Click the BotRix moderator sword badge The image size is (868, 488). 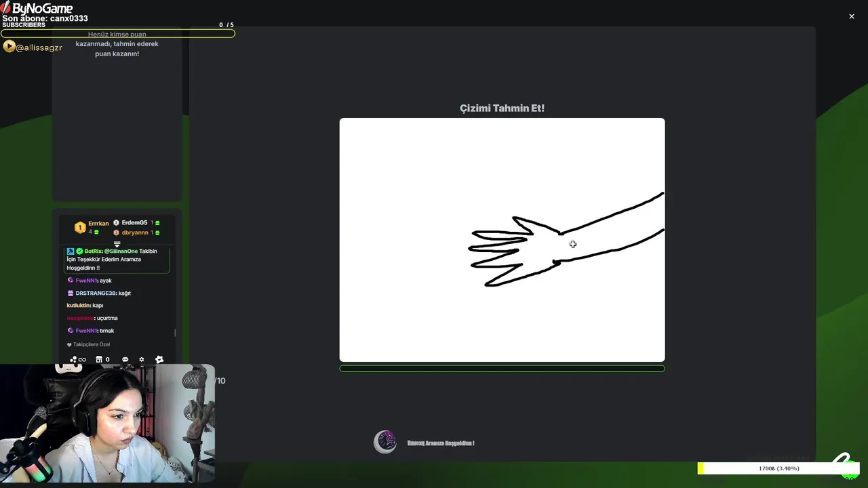tap(71, 251)
